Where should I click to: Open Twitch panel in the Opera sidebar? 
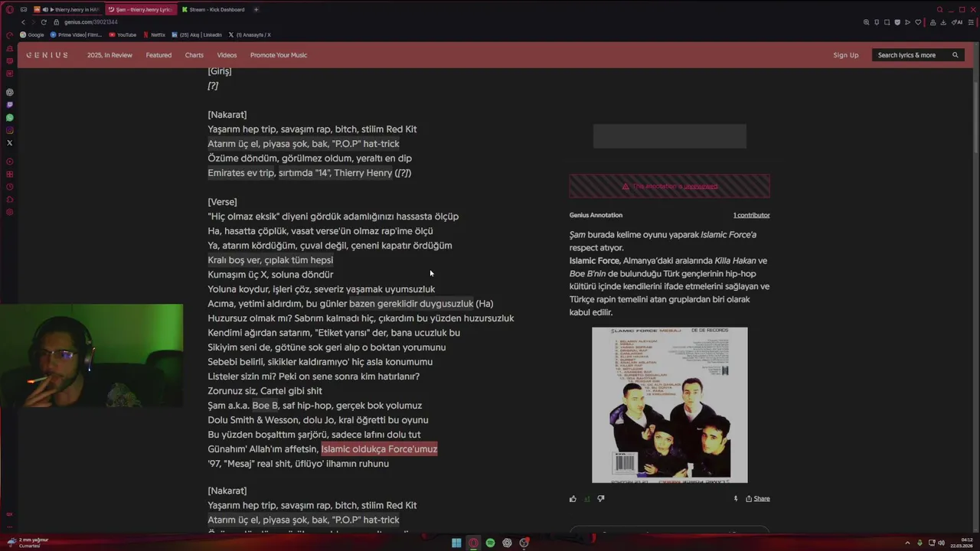click(x=9, y=105)
